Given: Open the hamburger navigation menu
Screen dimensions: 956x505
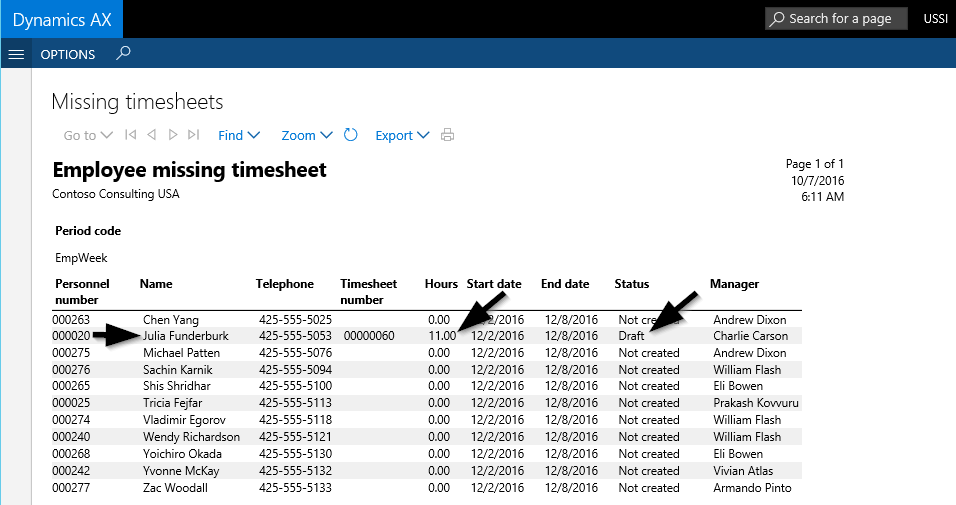Looking at the screenshot, I should tap(16, 54).
